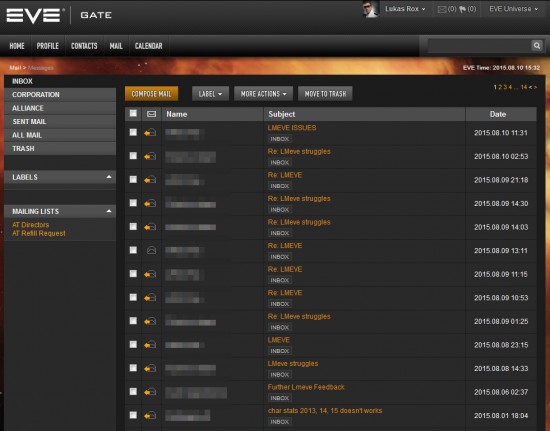This screenshot has height=431, width=550.
Task: Click the unread mail envelope icon in header
Action: (442, 9)
